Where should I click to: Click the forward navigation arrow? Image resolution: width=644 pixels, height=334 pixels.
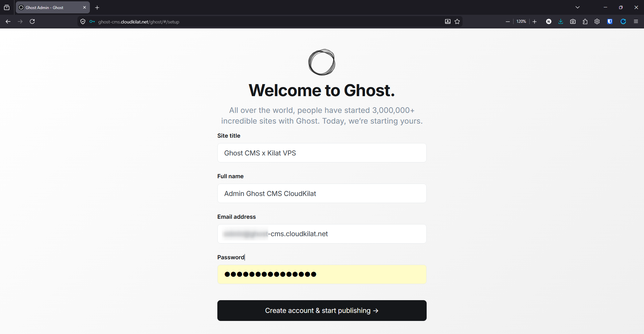click(x=20, y=21)
